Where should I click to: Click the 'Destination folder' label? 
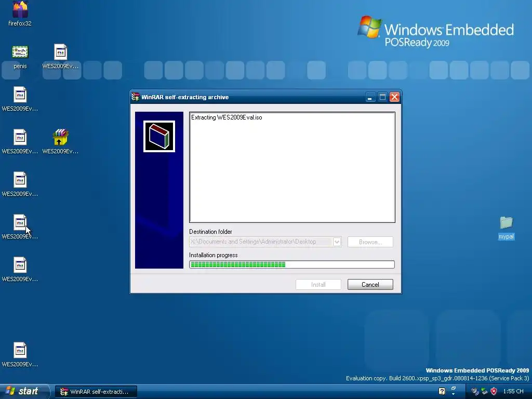tap(210, 232)
